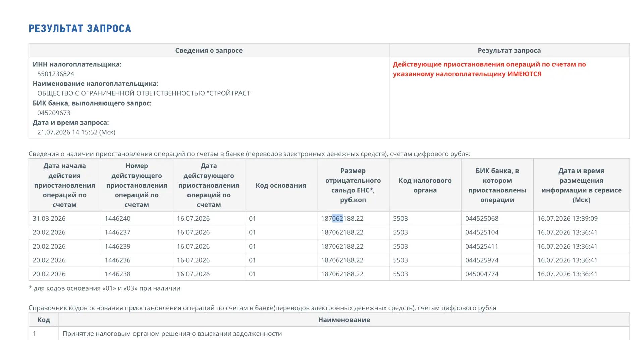Screen dimensions: 644x340
Task: Click the footnote about codes «01» and «03»
Action: [x=105, y=288]
